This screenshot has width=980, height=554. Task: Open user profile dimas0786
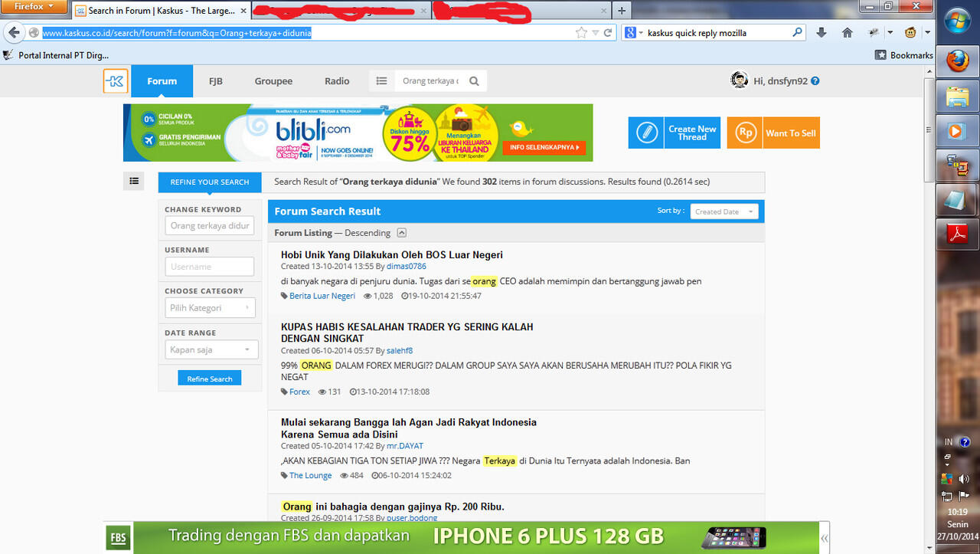coord(407,267)
